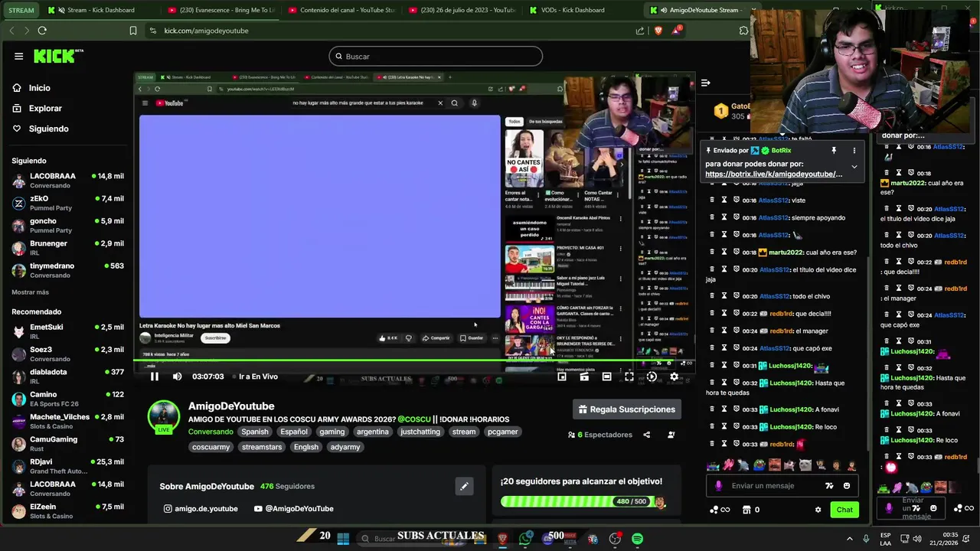Open the LACOBRAAA channel under Siguiendo

pyautogui.click(x=67, y=181)
